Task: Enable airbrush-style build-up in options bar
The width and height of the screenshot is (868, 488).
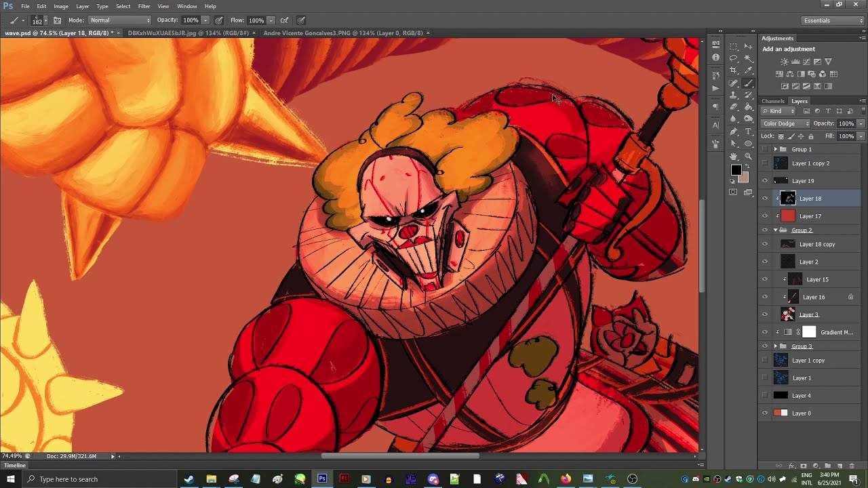Action: click(x=284, y=20)
